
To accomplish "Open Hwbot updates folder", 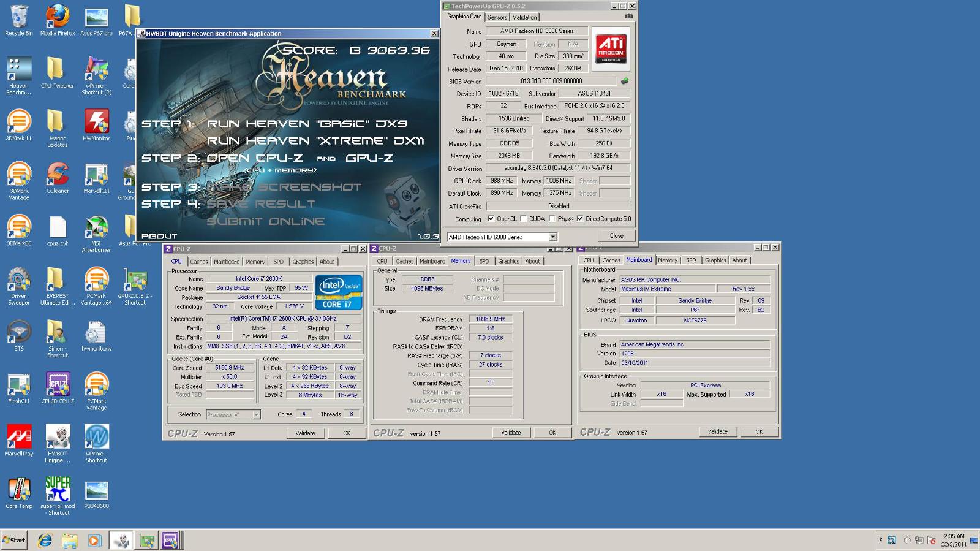I will pos(58,128).
